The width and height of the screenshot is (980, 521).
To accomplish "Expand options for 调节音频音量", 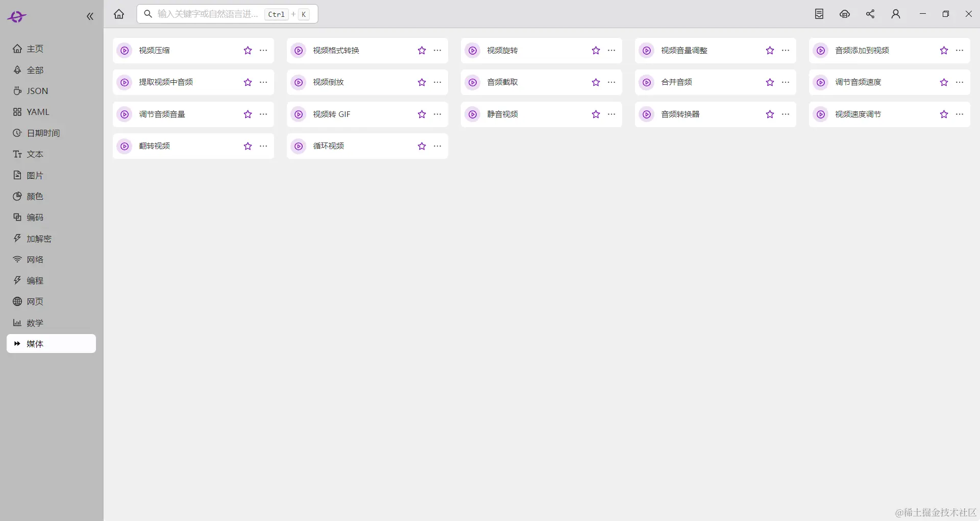I will point(263,114).
